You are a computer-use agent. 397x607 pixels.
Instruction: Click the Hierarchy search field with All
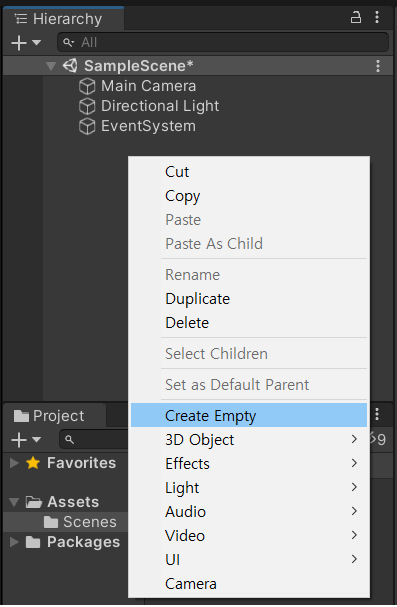tap(223, 42)
